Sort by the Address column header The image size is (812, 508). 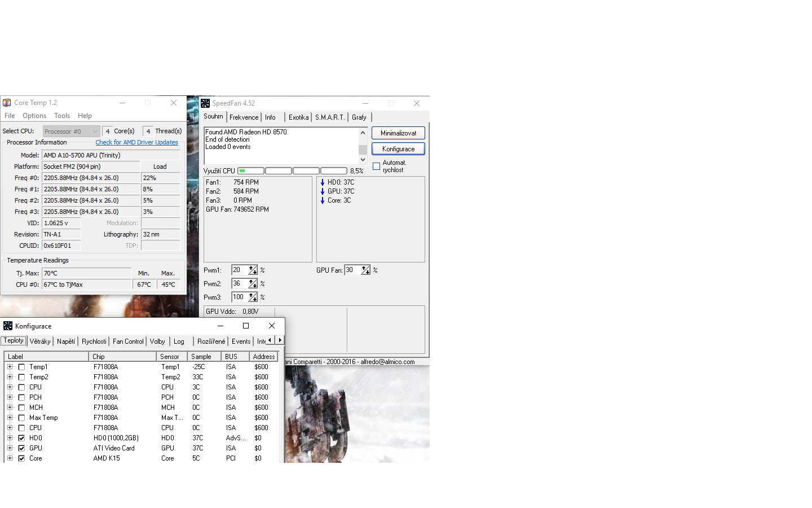click(x=264, y=357)
